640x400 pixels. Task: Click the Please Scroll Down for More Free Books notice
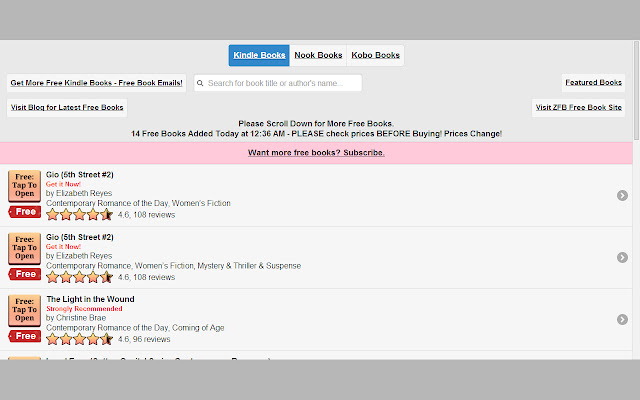coord(316,124)
